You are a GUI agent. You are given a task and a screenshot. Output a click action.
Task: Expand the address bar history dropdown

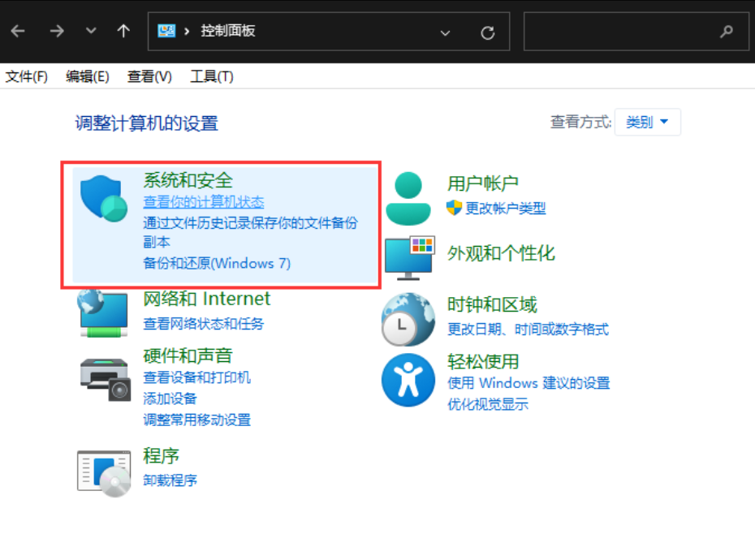(445, 32)
